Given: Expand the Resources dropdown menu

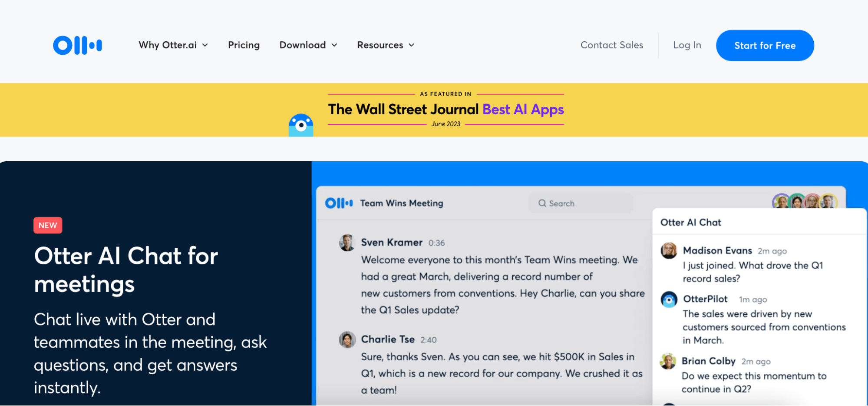Looking at the screenshot, I should coord(385,45).
